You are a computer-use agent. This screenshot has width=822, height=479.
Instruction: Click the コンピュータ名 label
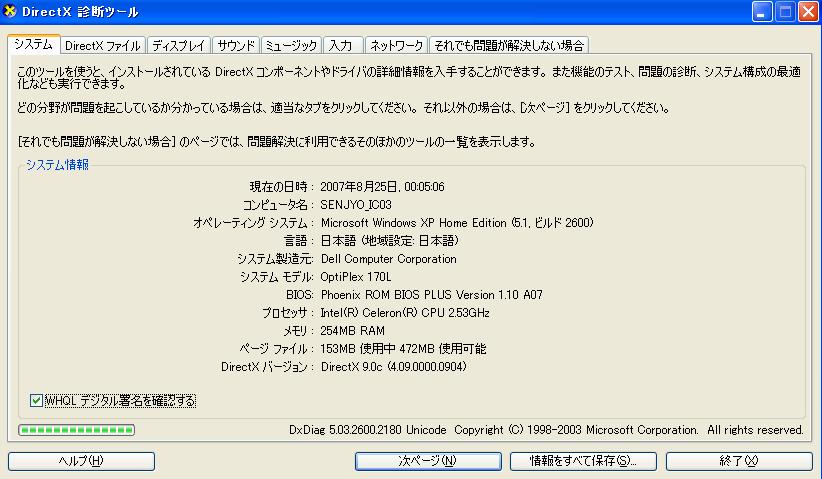(x=278, y=204)
